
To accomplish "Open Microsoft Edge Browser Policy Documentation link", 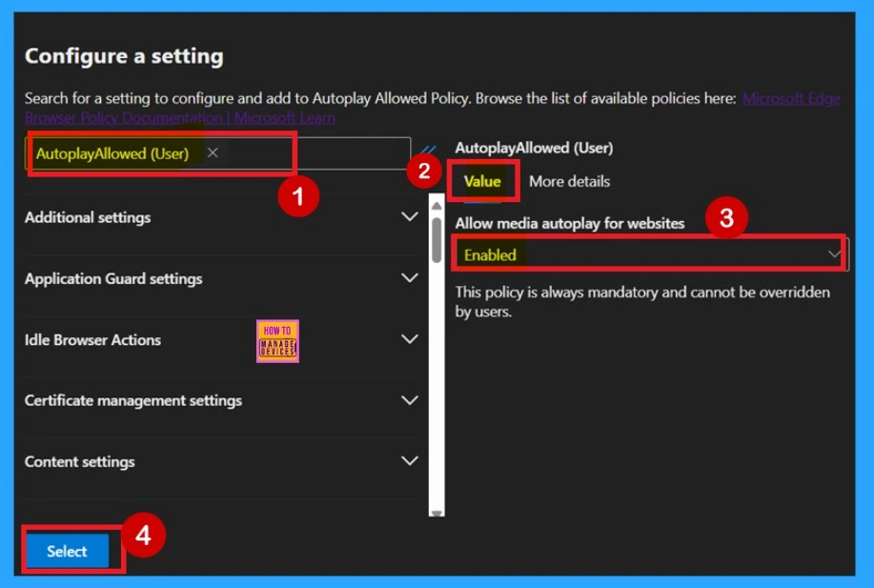I will (791, 99).
